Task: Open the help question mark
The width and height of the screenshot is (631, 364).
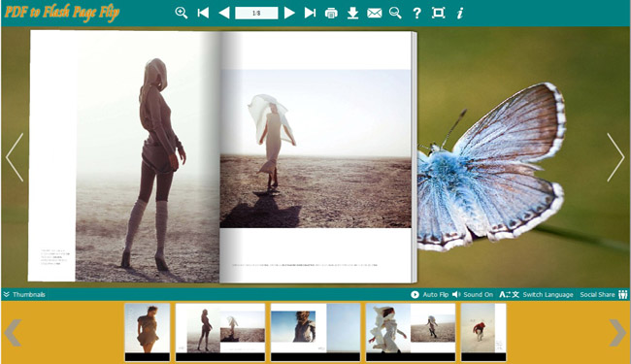Action: point(416,14)
